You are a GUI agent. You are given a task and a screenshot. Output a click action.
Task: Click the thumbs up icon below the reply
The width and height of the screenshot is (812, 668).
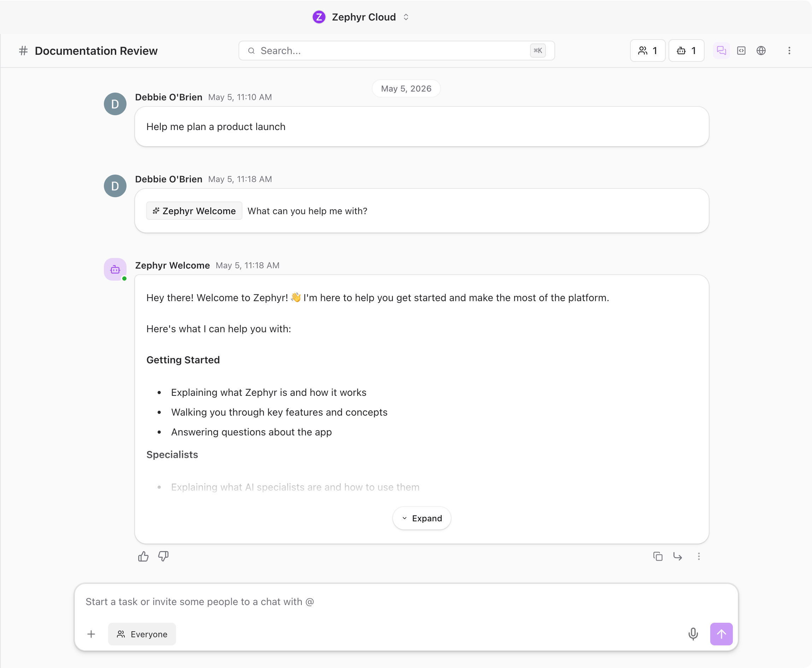click(x=143, y=556)
